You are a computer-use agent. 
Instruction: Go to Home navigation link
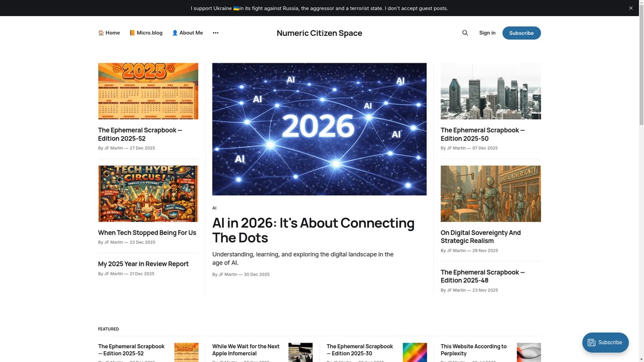click(x=109, y=33)
